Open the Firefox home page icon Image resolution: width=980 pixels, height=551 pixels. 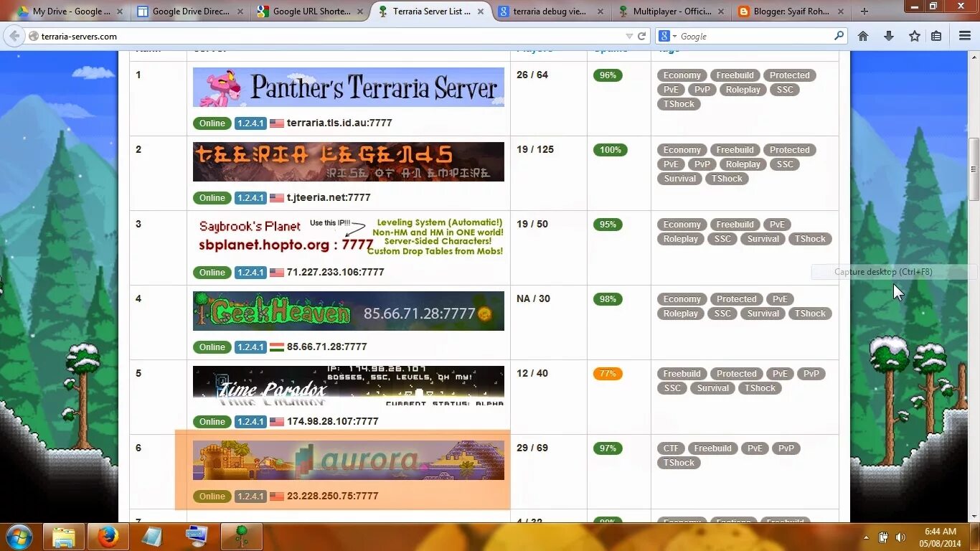pyautogui.click(x=863, y=36)
